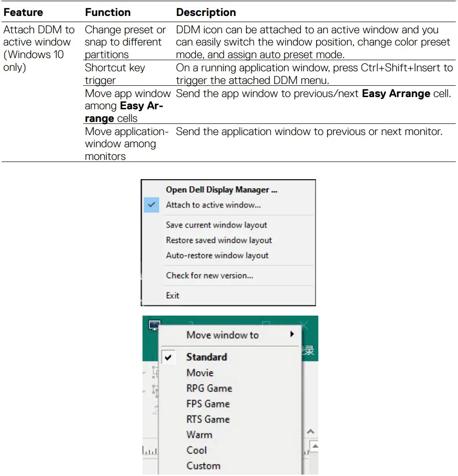Choose the RTS Game color preset
The image size is (458, 476).
click(x=208, y=419)
